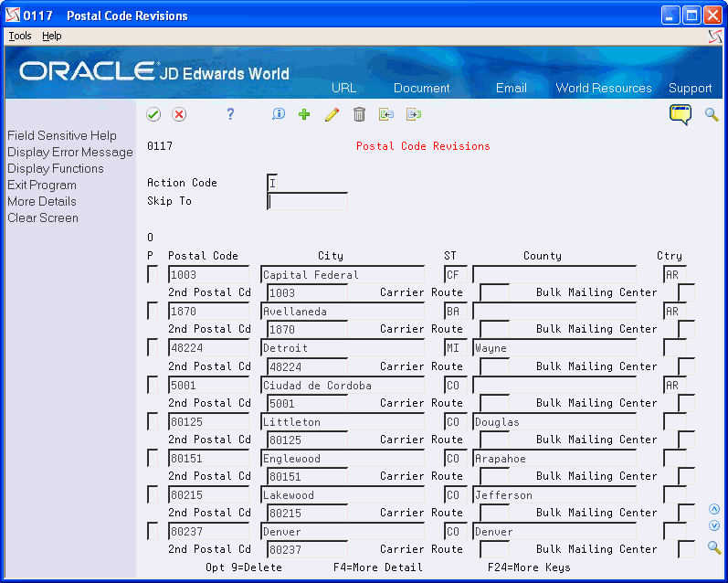Click F4=More Detail at the bottom

(378, 567)
